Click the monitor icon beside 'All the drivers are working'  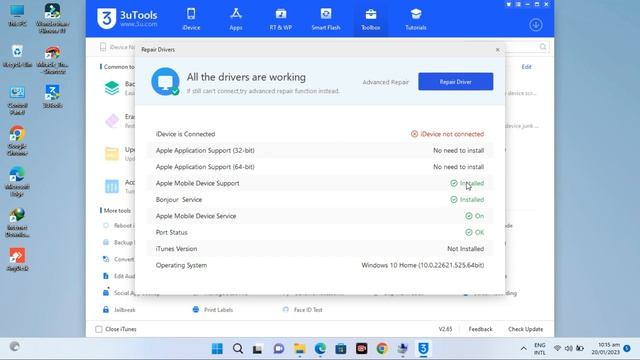point(165,82)
